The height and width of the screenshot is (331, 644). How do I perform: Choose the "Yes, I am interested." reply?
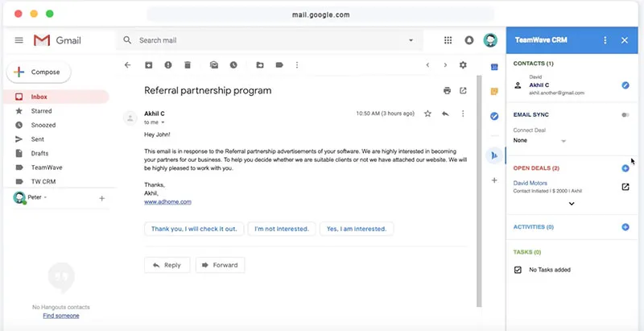click(x=357, y=229)
